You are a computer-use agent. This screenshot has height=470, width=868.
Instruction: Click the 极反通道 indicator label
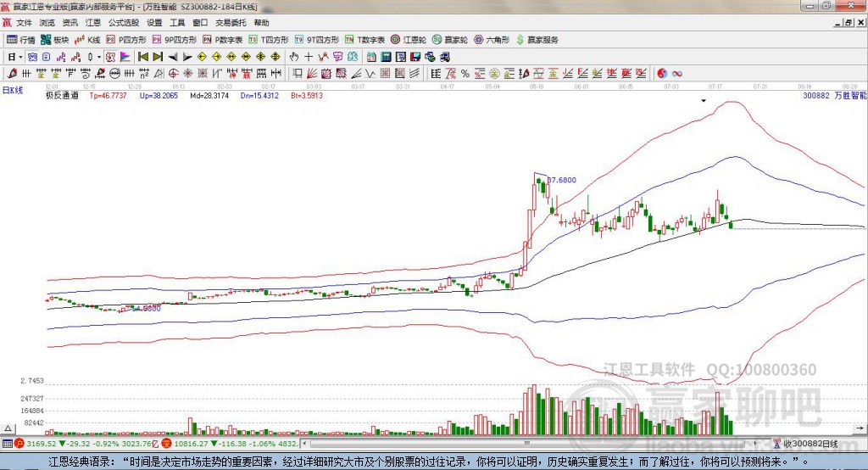pos(62,95)
